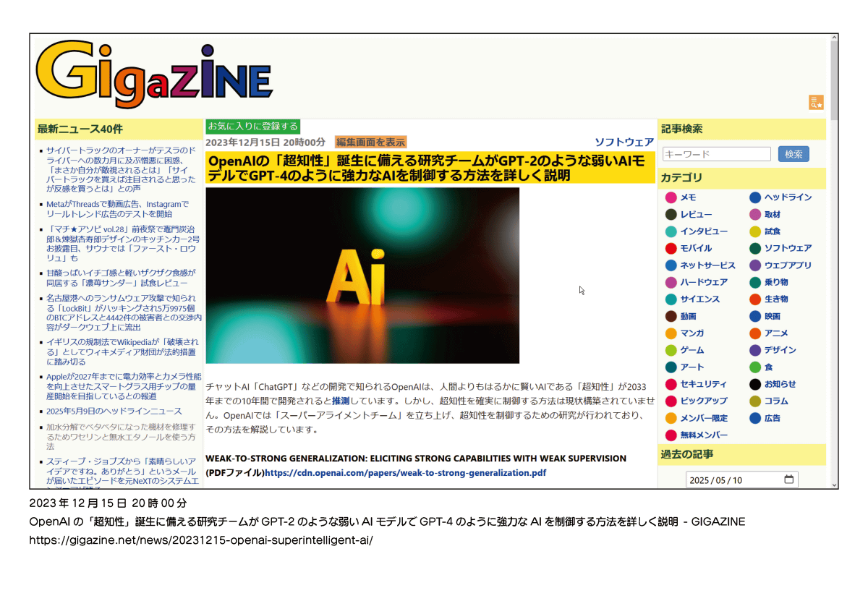The width and height of the screenshot is (868, 614).
Task: Select the ピックアップ category link
Action: (x=703, y=401)
